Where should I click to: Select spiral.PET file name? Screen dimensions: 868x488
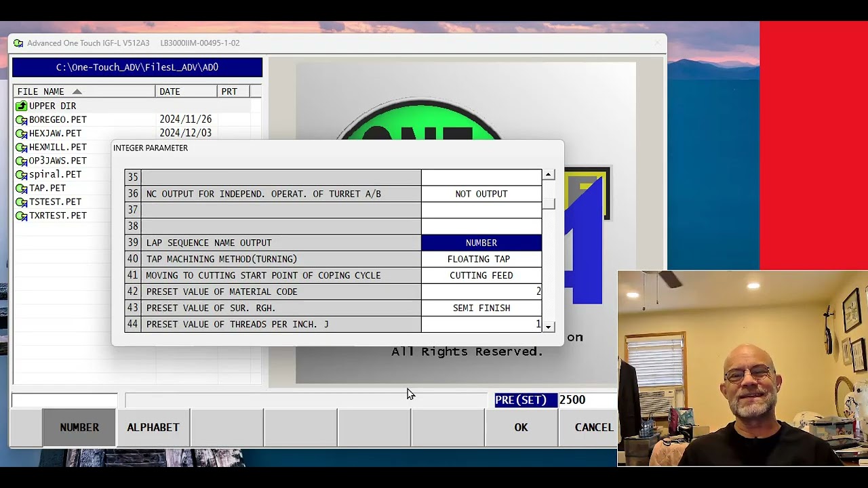(x=55, y=174)
